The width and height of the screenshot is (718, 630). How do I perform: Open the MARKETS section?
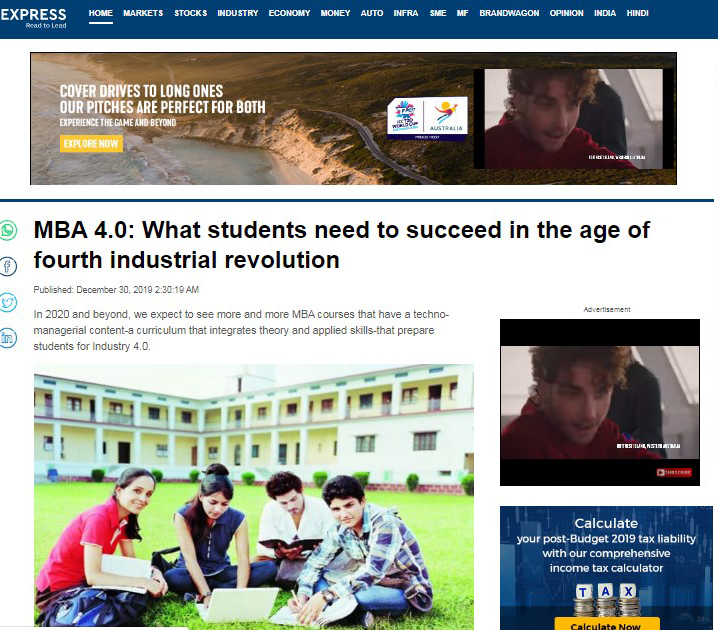click(143, 13)
